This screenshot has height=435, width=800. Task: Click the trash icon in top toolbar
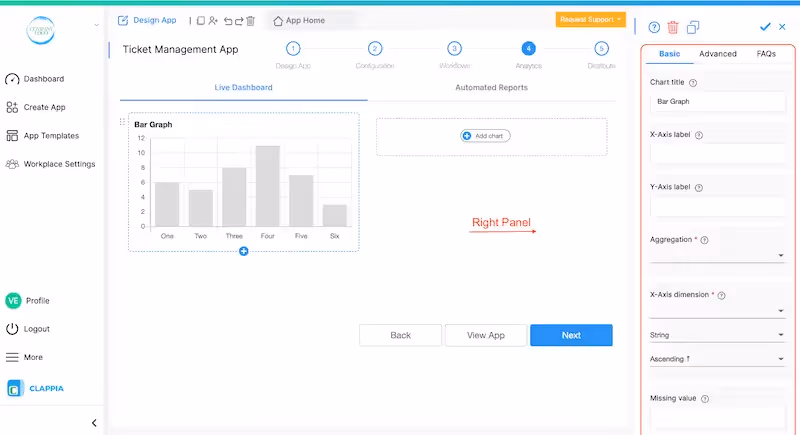click(x=250, y=21)
